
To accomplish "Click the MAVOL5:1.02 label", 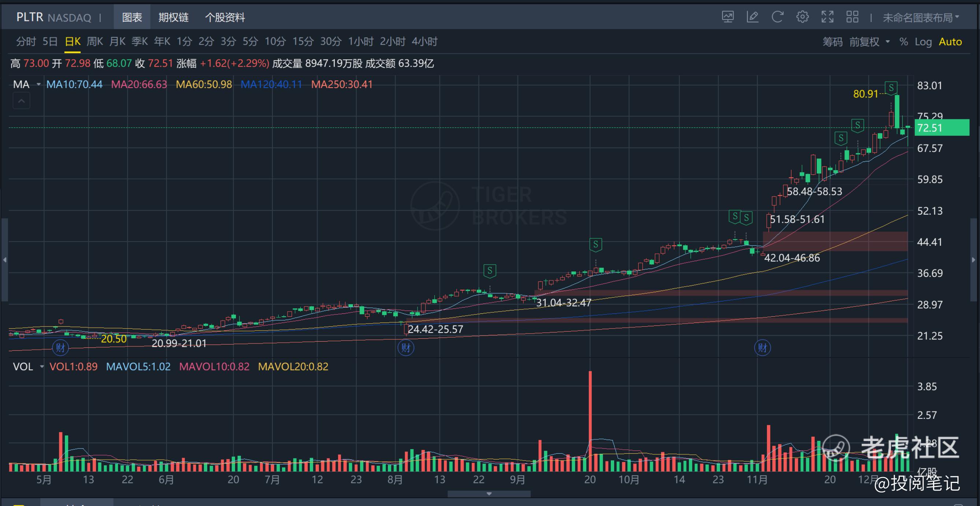I will [x=138, y=367].
